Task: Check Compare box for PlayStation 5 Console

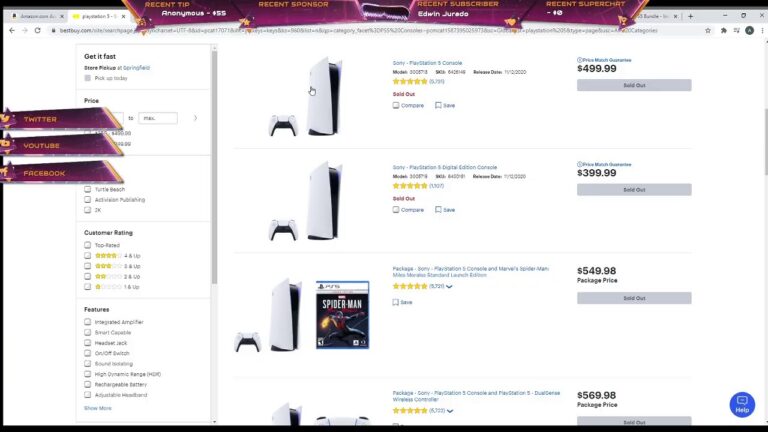Action: point(396,105)
